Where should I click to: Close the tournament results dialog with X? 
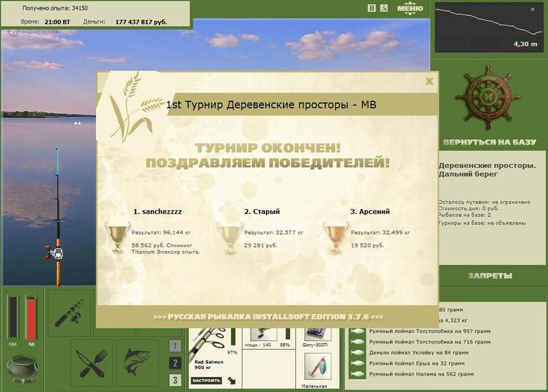point(429,82)
